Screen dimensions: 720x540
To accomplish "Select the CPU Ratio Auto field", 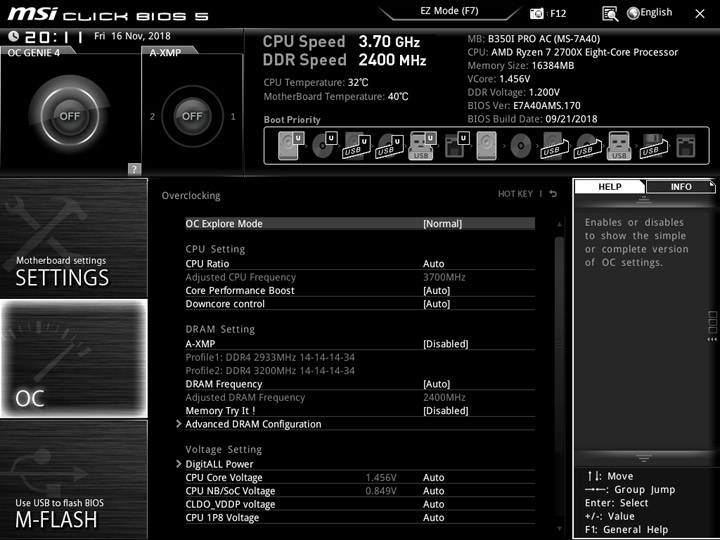I will click(x=433, y=264).
